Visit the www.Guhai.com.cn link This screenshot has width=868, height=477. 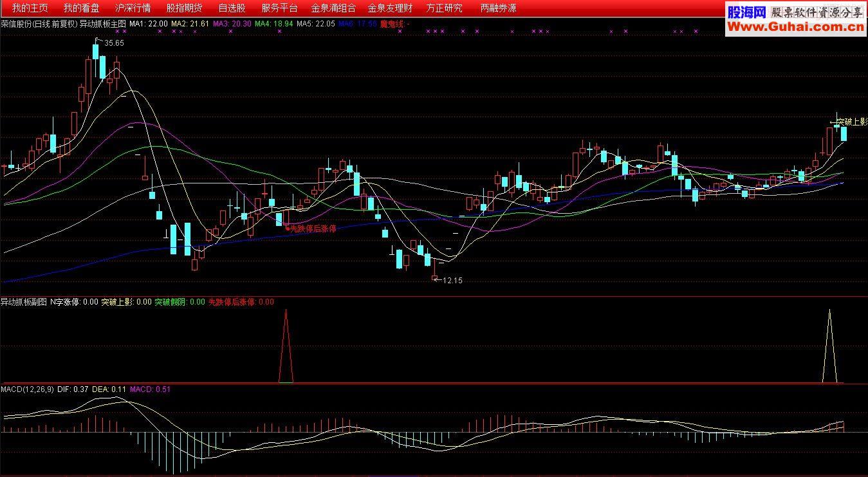795,27
